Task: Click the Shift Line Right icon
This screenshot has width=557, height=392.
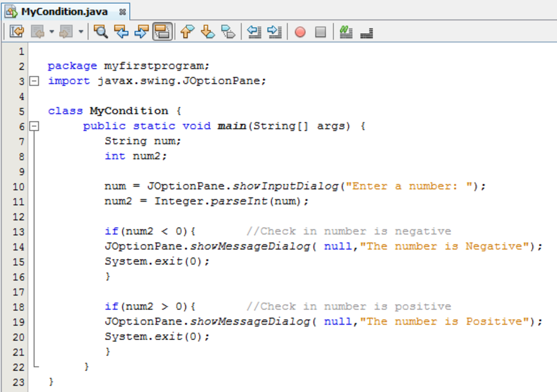Action: [274, 32]
